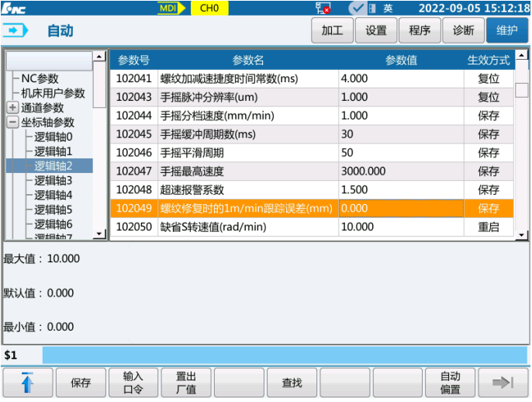Click the 参数号 column header
This screenshot has width=532, height=402.
pyautogui.click(x=133, y=60)
